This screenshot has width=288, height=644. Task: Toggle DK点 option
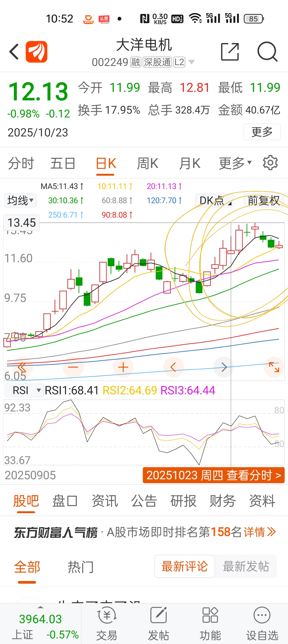pyautogui.click(x=214, y=201)
